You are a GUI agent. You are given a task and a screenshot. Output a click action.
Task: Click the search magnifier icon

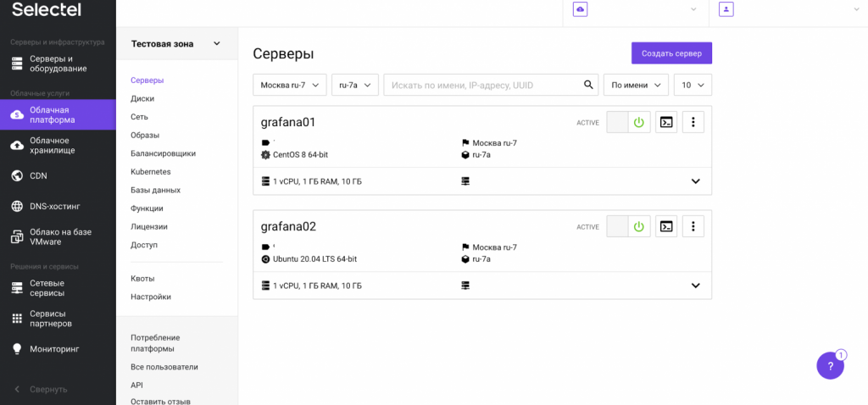pyautogui.click(x=589, y=85)
